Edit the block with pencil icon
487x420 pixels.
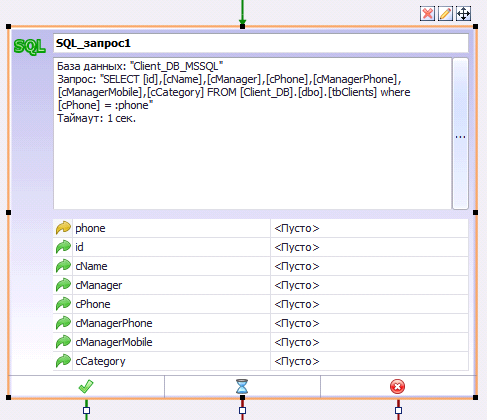(x=445, y=14)
